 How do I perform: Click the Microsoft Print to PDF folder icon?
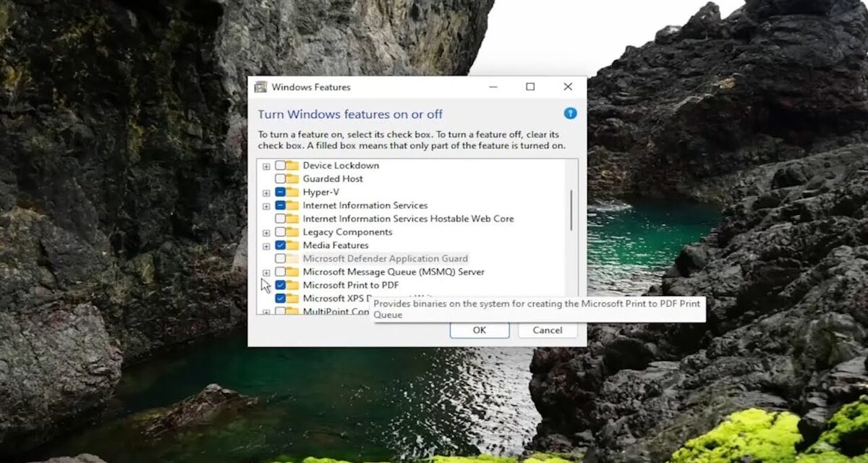pyautogui.click(x=292, y=285)
